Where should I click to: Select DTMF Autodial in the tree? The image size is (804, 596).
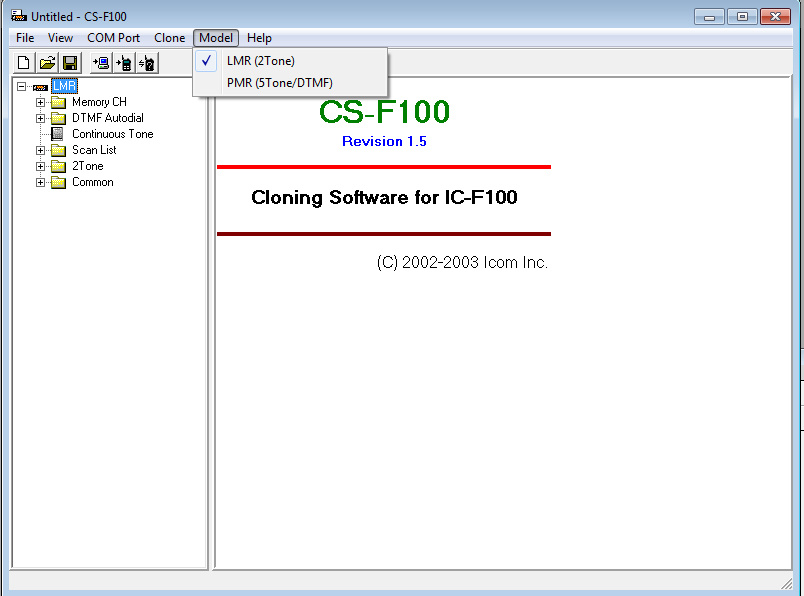108,118
